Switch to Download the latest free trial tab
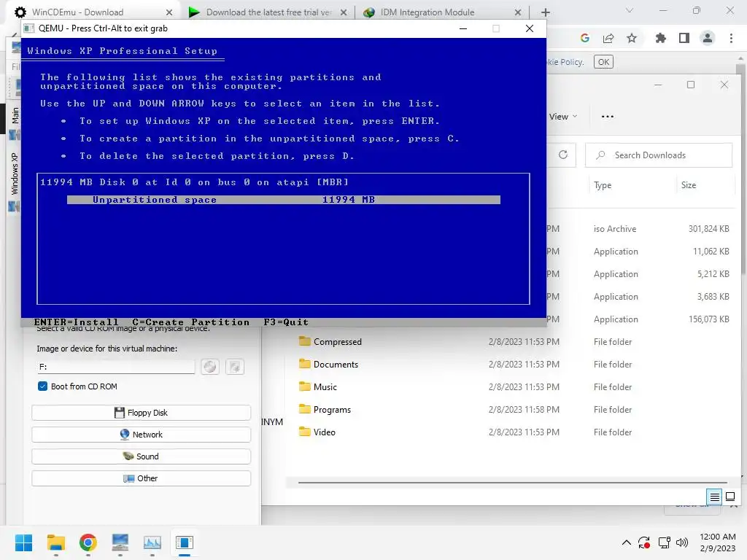The image size is (747, 560). pyautogui.click(x=268, y=12)
